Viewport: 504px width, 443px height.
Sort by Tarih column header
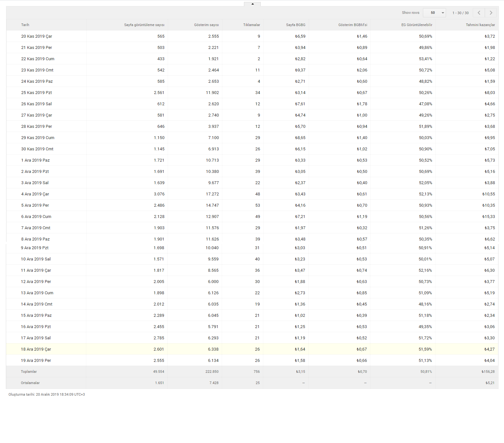[x=25, y=25]
